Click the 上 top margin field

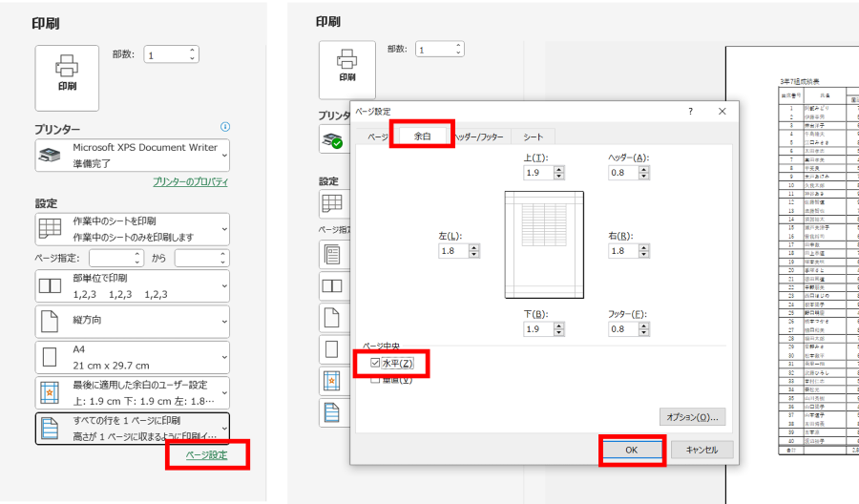click(538, 173)
